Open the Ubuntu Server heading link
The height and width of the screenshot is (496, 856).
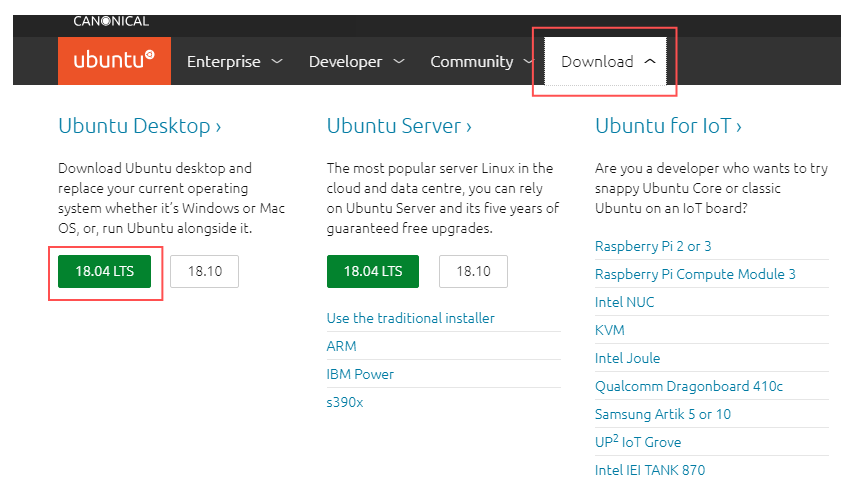click(399, 126)
